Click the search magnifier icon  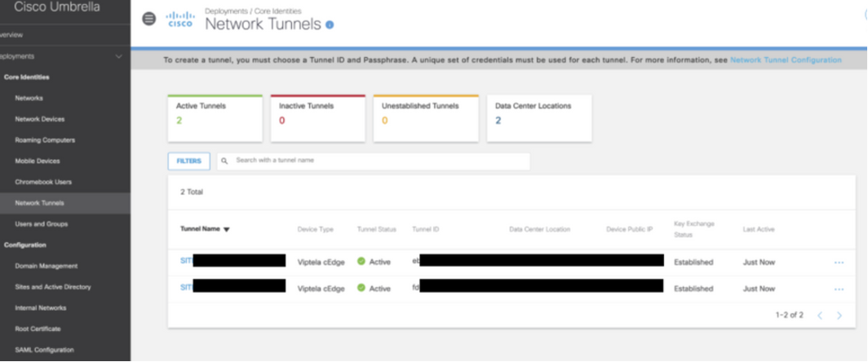click(224, 161)
